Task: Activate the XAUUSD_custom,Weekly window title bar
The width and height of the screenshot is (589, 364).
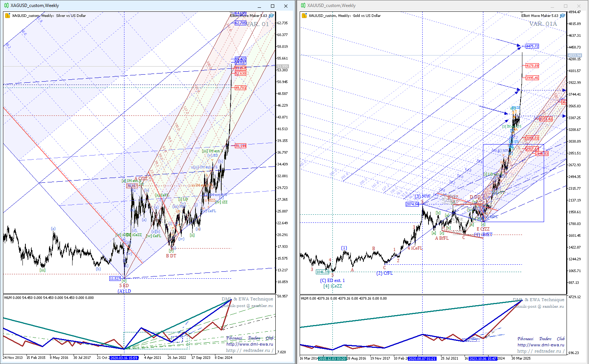Action: [x=405, y=6]
